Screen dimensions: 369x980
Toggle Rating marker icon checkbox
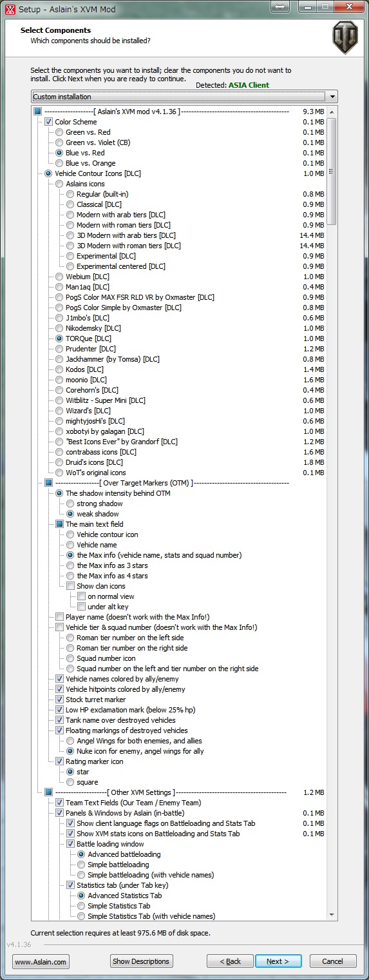coord(60,761)
